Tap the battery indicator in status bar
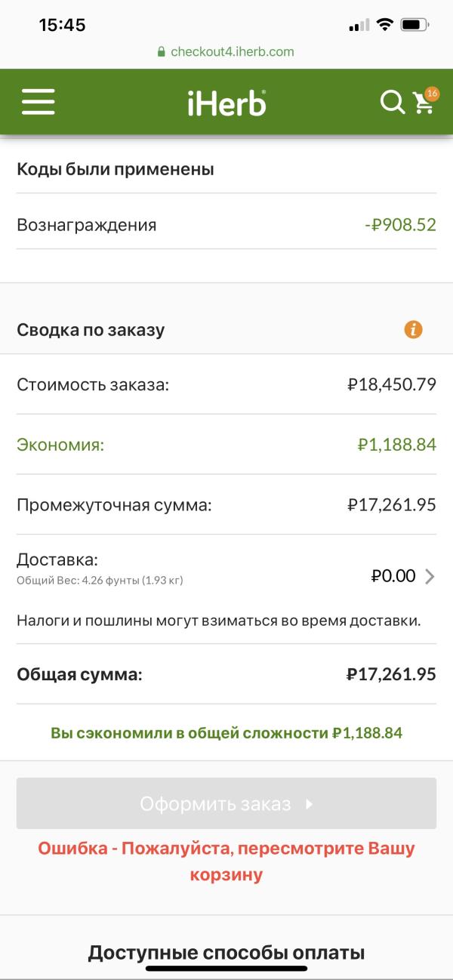This screenshot has height=980, width=453. (x=415, y=25)
